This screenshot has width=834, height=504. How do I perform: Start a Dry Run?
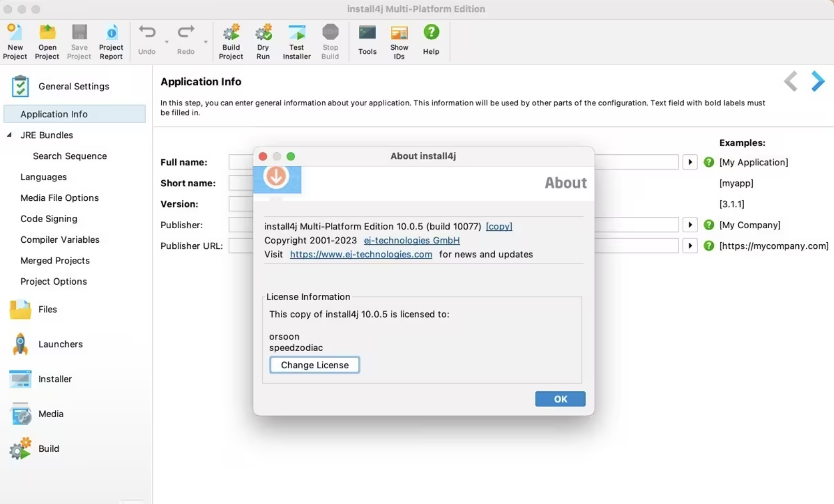tap(263, 41)
